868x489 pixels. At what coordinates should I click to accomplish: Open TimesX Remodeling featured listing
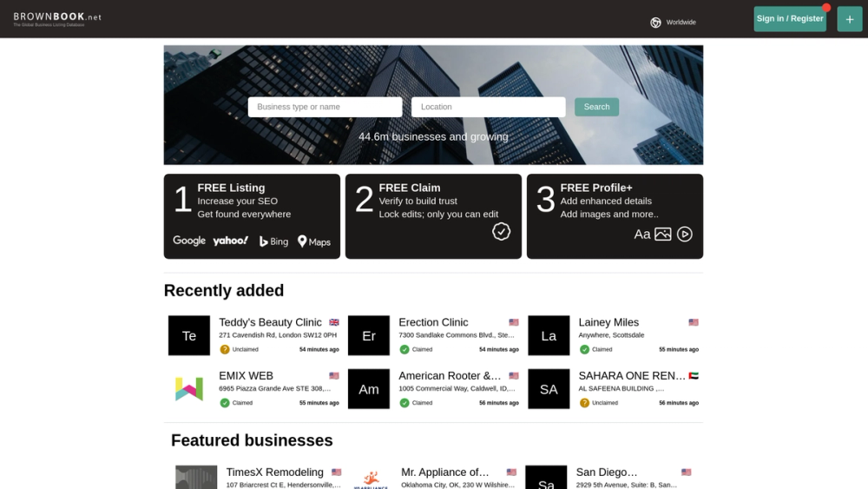point(274,472)
